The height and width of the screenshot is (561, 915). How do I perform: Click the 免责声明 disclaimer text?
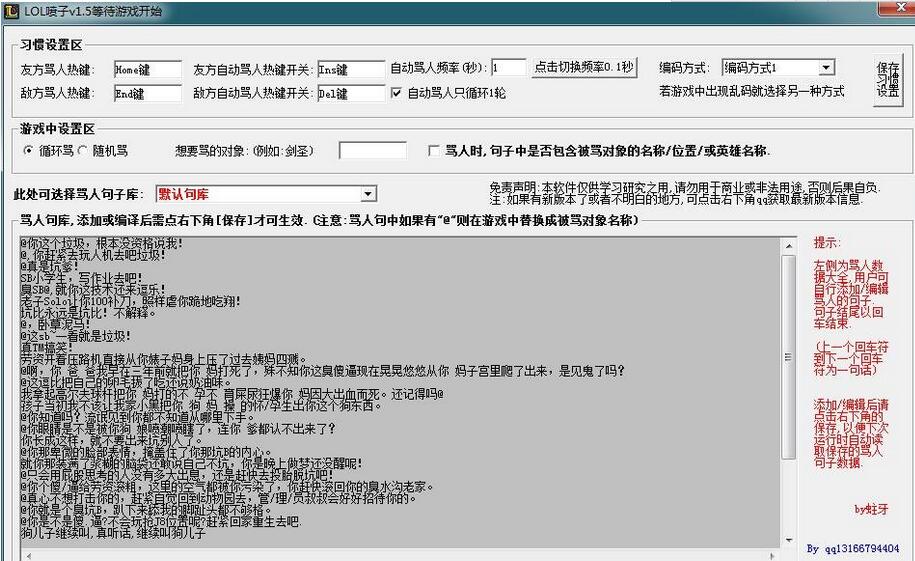(x=684, y=188)
